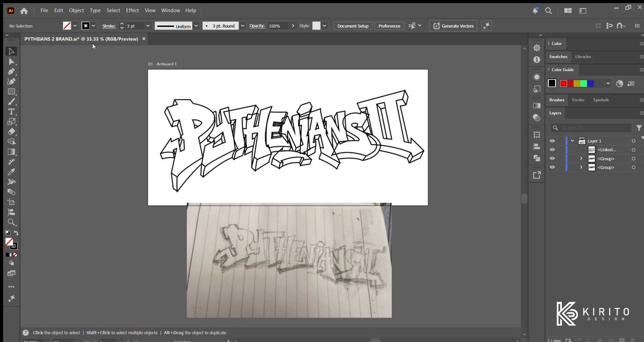This screenshot has height=342, width=644.
Task: Click the fill color swatch in toolbar
Action: (x=9, y=242)
